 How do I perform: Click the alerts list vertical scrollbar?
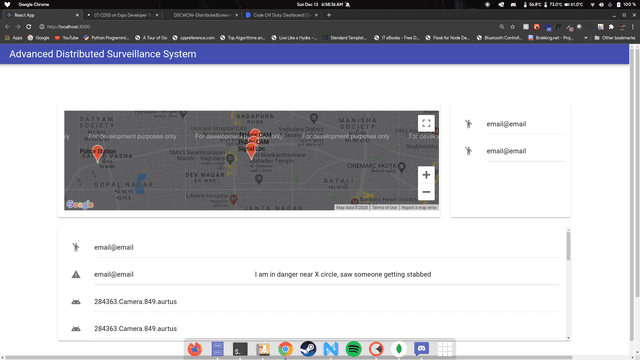(568, 284)
